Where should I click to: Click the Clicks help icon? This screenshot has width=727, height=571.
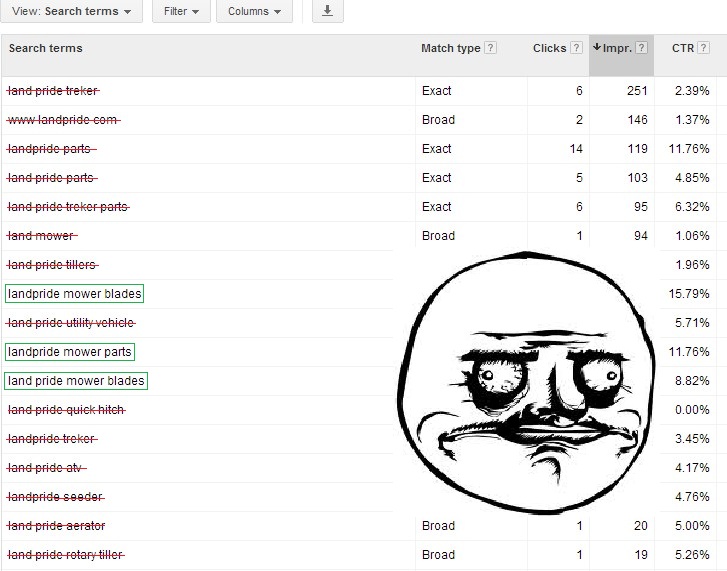point(576,48)
